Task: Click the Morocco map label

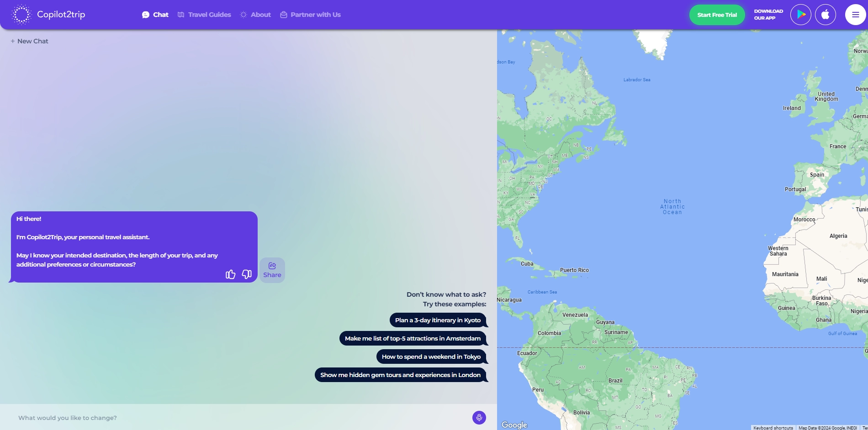Action: 804,220
